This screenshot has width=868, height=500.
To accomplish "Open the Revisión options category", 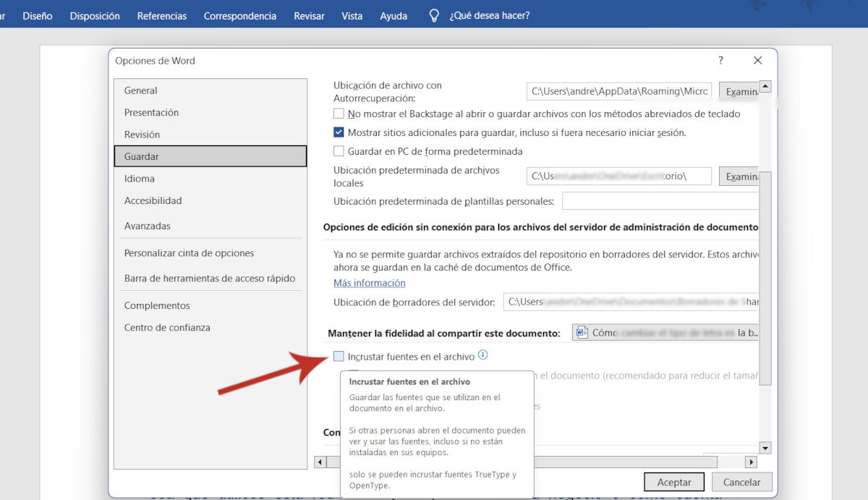I will pos(210,134).
